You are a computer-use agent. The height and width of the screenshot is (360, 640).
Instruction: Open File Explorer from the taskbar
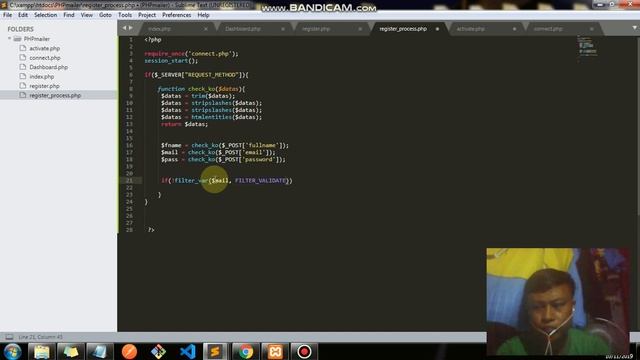point(42,351)
